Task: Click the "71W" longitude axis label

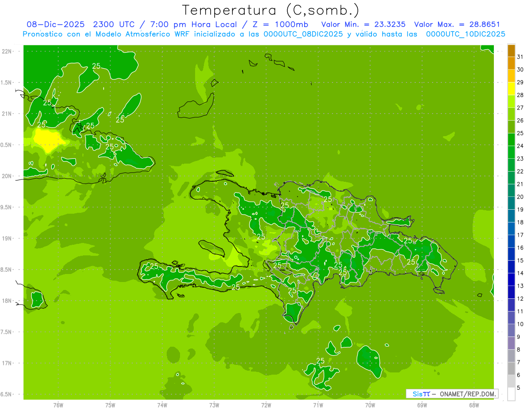Action: coord(318,405)
